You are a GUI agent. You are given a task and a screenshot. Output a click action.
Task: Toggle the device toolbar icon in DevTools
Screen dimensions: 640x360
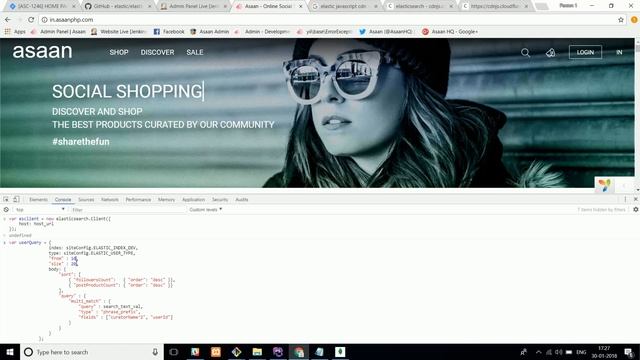(16, 199)
